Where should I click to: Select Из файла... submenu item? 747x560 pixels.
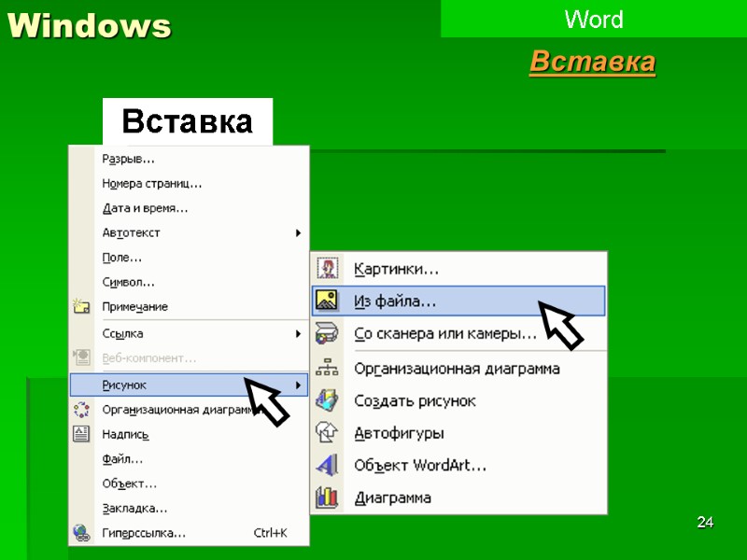458,301
